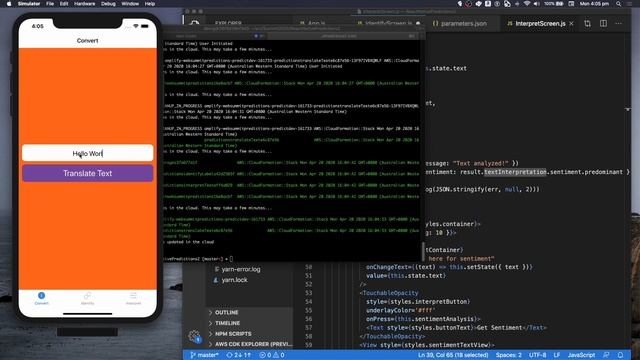Click the split editor right icon

(603, 24)
